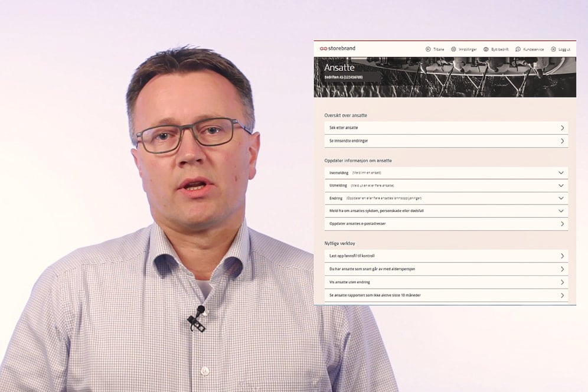
Task: Open Se innsendte endringer
Action: coord(348,141)
